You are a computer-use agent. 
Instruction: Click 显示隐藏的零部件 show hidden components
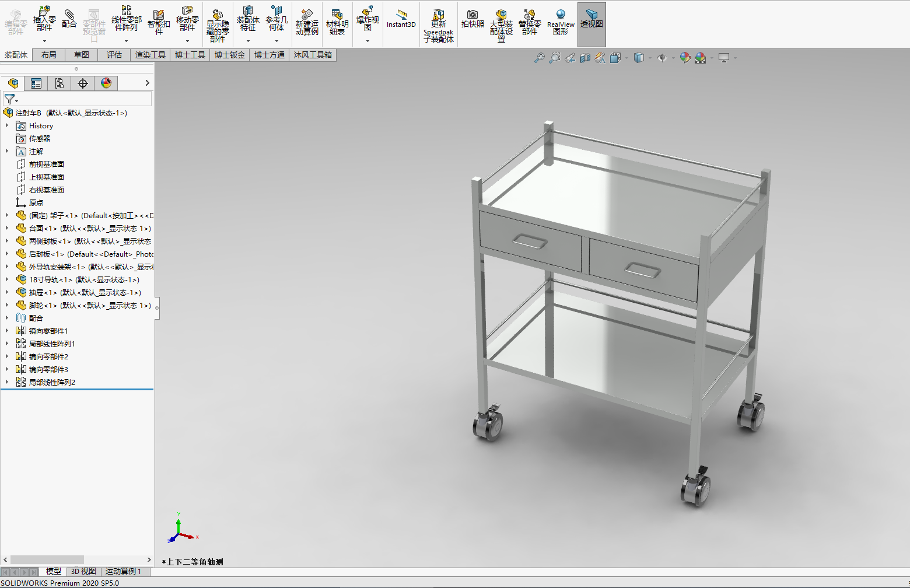pos(218,26)
